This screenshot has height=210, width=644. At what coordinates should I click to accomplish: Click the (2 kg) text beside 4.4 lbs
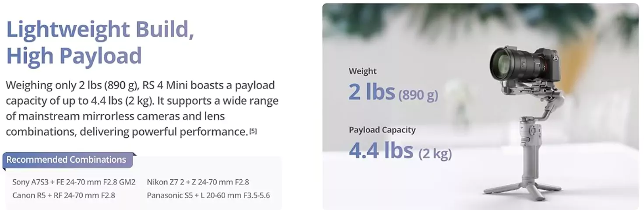tap(435, 154)
